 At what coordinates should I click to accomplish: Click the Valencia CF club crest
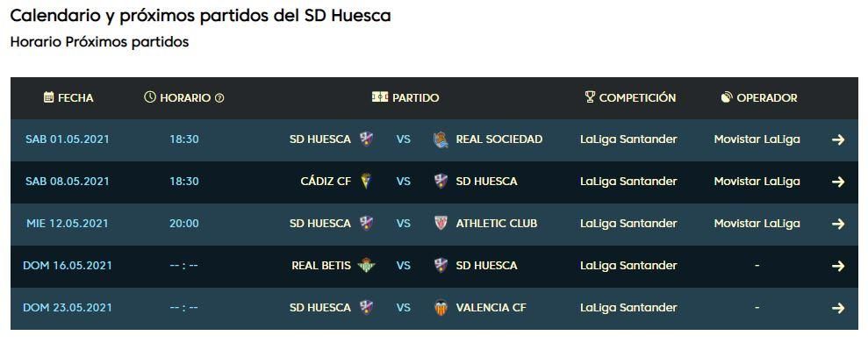tap(441, 308)
